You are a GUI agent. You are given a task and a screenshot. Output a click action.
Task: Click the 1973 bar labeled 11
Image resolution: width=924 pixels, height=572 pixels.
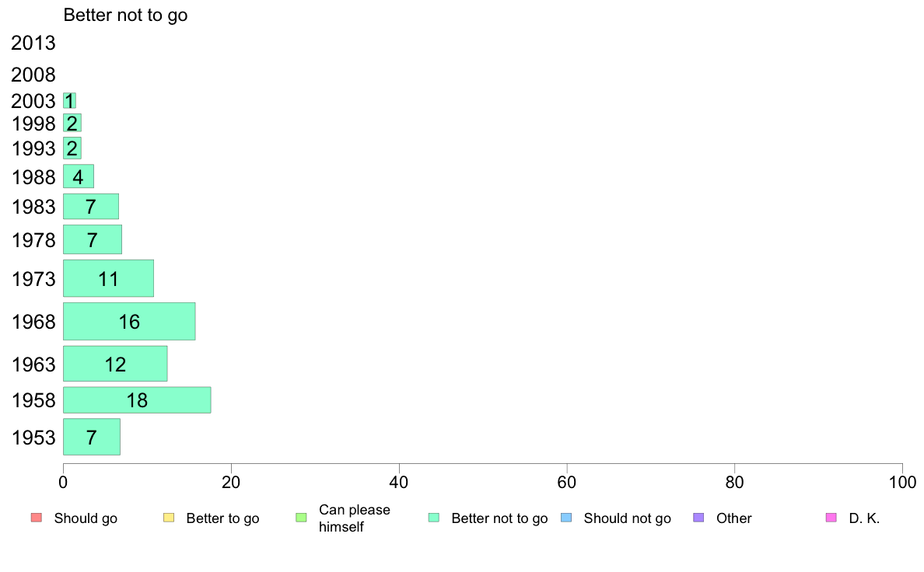(x=108, y=279)
